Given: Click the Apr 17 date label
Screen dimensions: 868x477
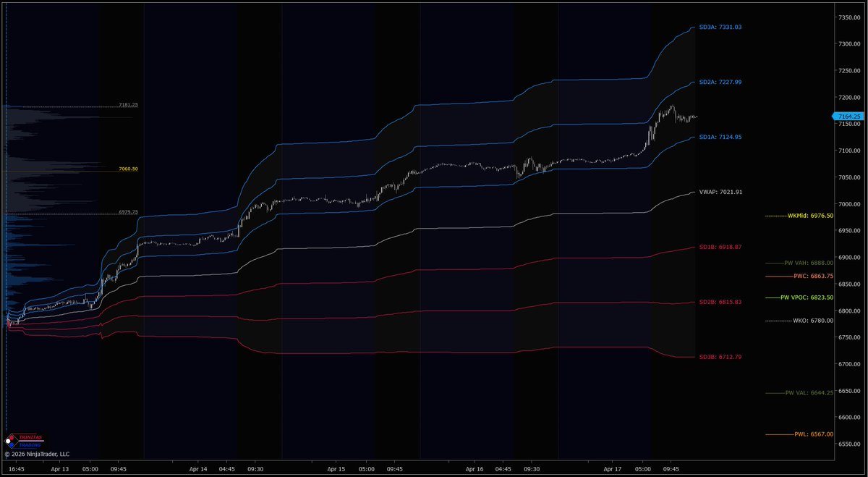Looking at the screenshot, I should 613,469.
